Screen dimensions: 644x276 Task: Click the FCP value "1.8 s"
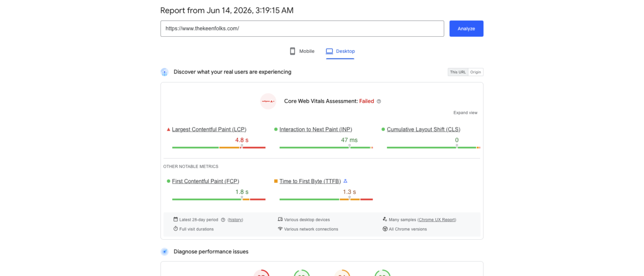pyautogui.click(x=242, y=192)
